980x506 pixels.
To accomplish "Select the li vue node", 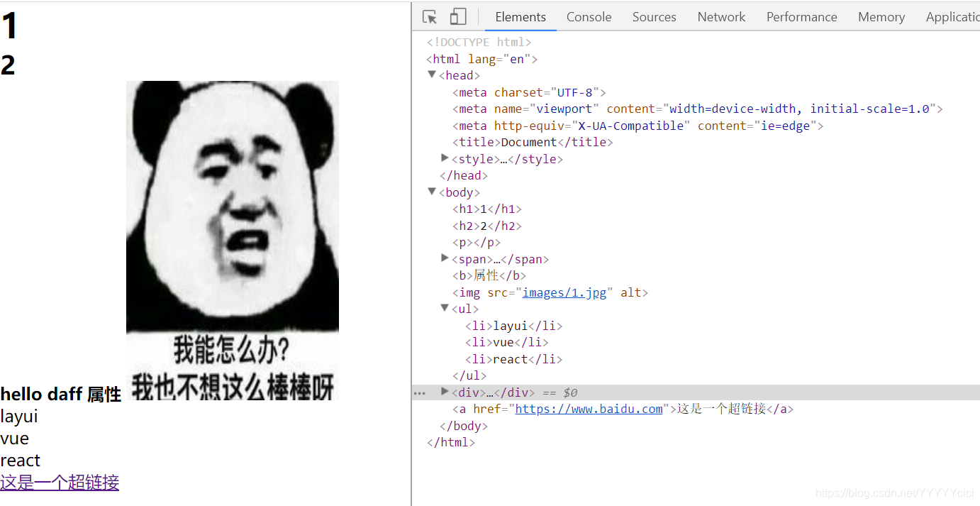I will [507, 342].
